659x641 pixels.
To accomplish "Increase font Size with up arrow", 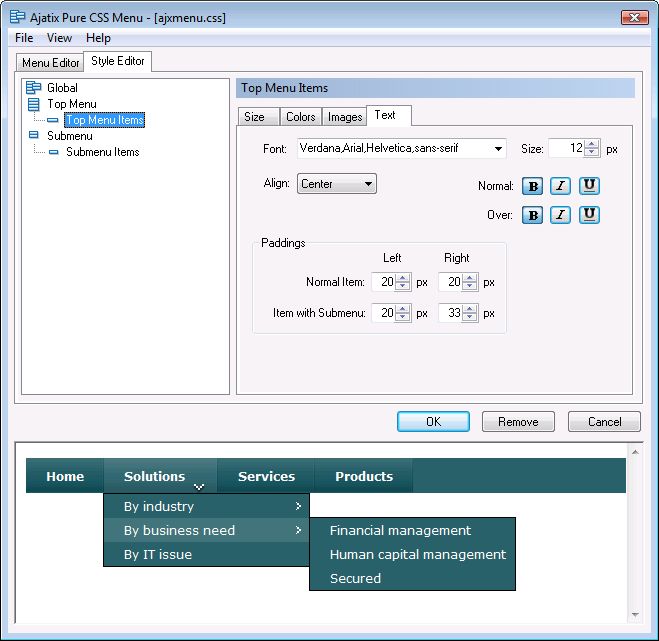I will point(592,144).
